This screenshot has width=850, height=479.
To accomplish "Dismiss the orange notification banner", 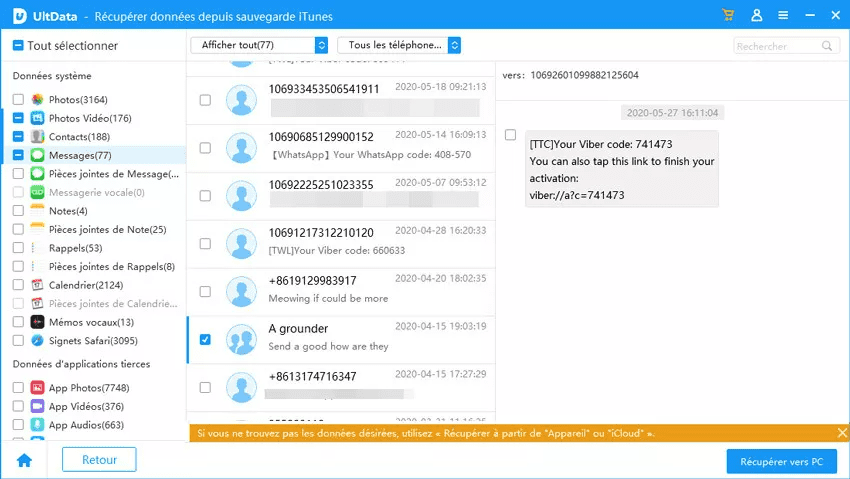I will click(x=841, y=433).
